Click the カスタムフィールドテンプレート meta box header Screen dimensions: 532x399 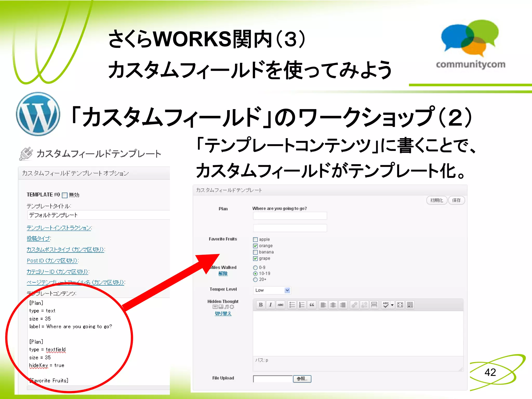[330, 190]
